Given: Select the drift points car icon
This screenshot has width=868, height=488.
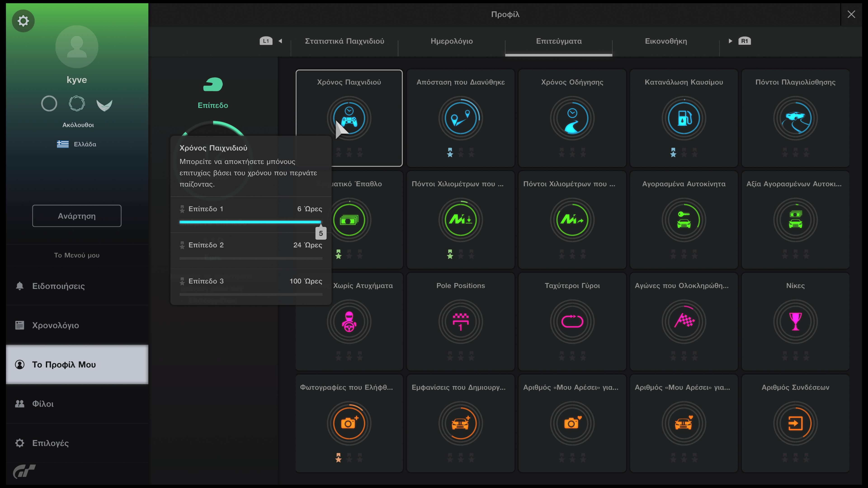Looking at the screenshot, I should (795, 118).
